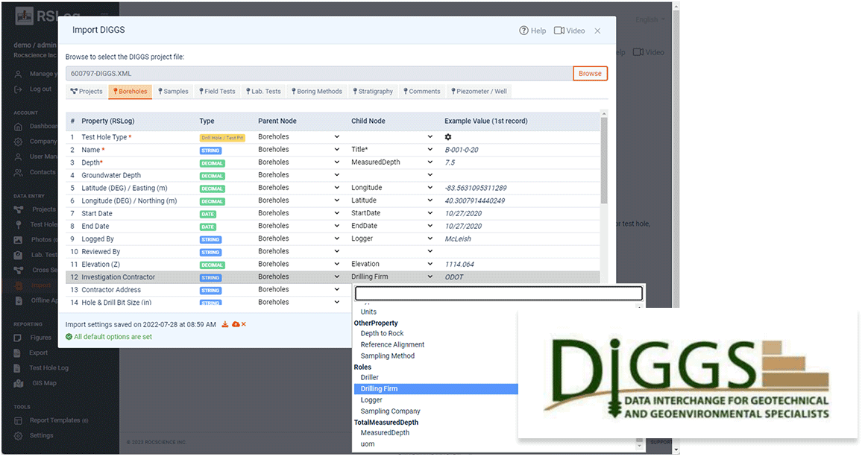Click the red X delete settings icon
The height and width of the screenshot is (474, 868).
click(243, 324)
